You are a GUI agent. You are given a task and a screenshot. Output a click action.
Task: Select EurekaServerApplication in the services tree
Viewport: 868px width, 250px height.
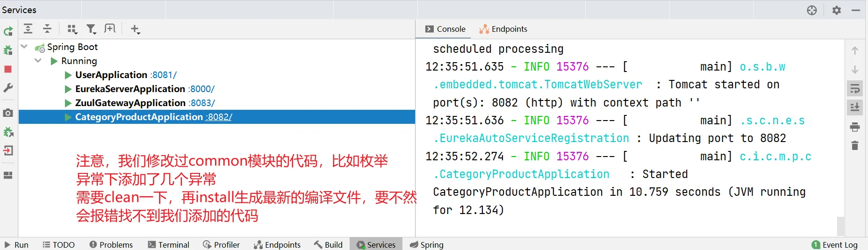[x=130, y=89]
